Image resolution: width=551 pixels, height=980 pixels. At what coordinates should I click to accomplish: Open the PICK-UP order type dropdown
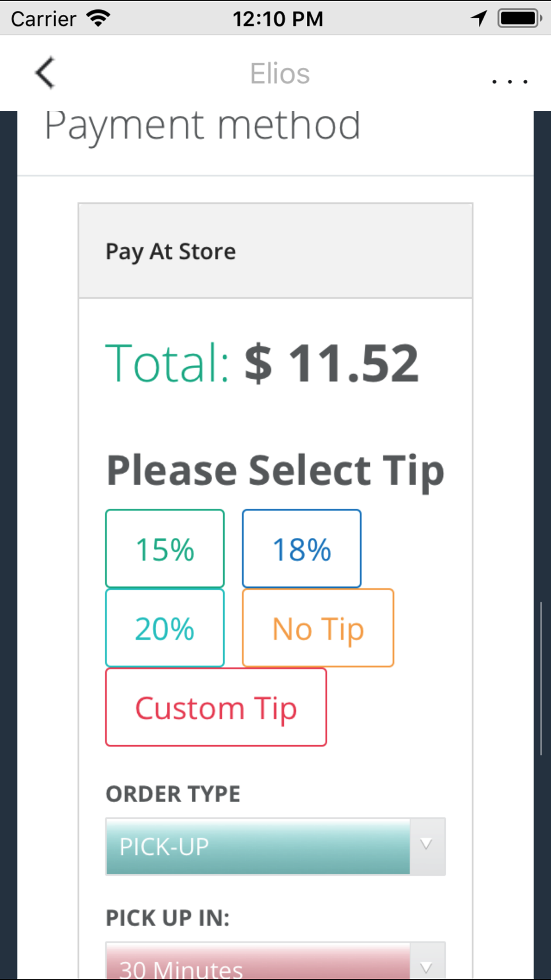[x=258, y=847]
